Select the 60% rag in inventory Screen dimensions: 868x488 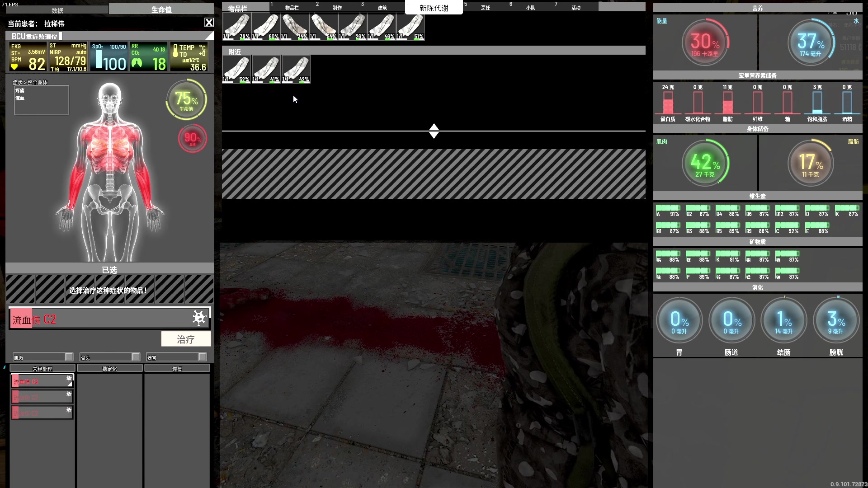(265, 26)
